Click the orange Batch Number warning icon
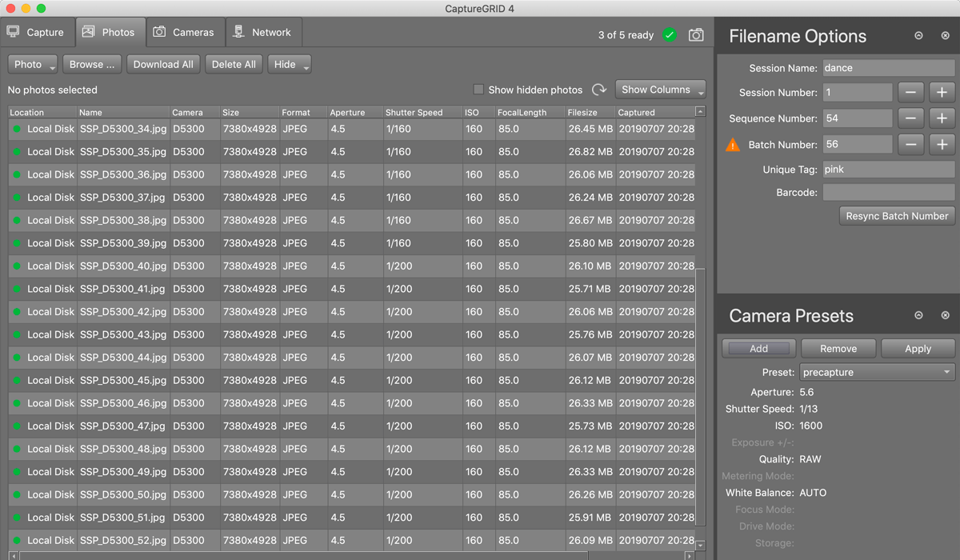The width and height of the screenshot is (960, 560). coord(733,145)
